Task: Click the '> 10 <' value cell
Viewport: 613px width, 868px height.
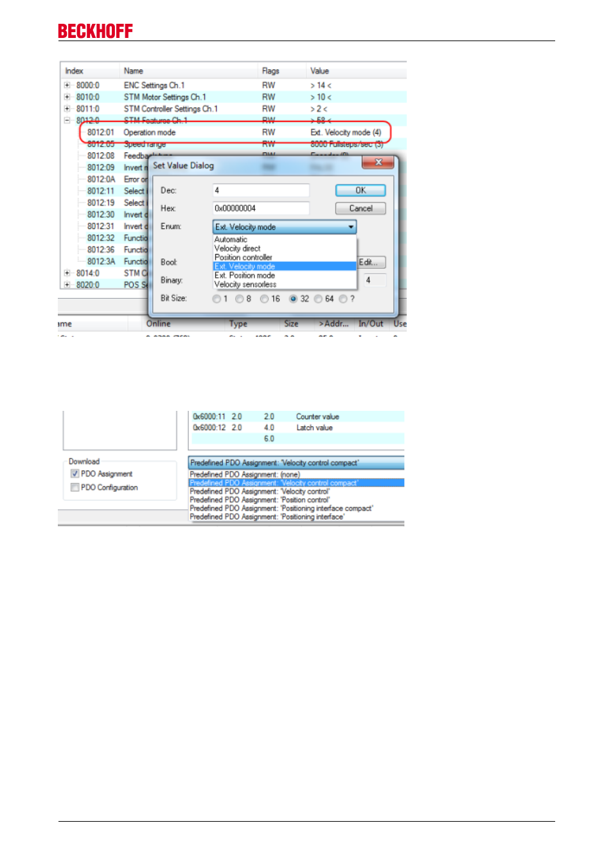Action: tap(321, 97)
